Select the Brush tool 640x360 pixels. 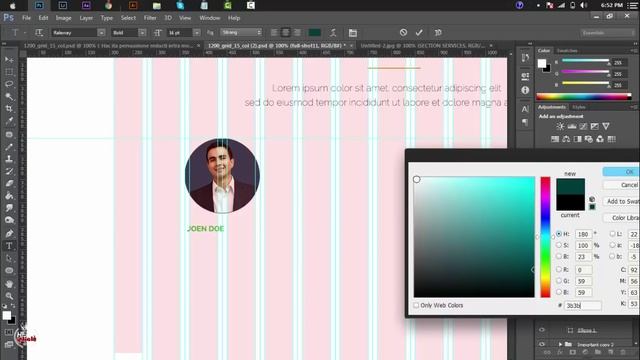coord(9,147)
